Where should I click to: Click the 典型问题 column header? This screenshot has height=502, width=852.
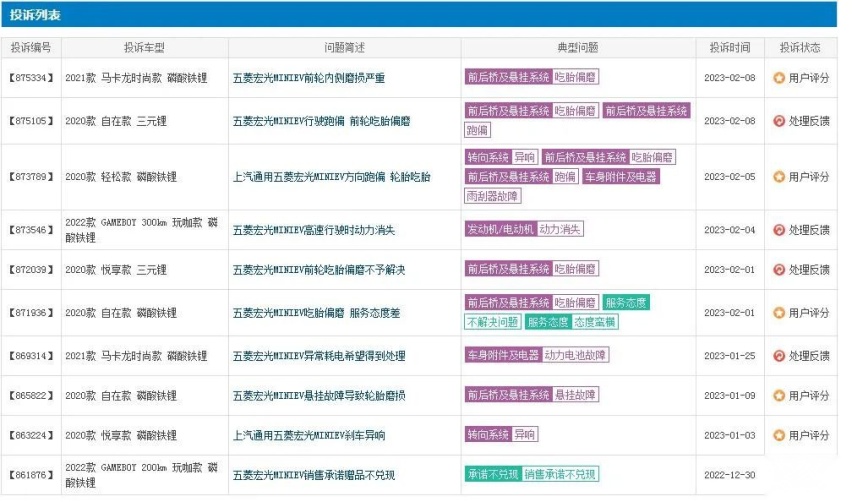578,48
